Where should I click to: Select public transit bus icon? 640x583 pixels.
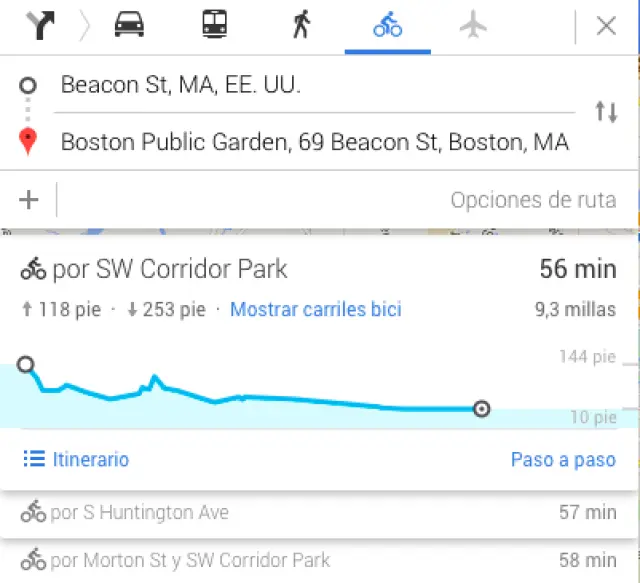pos(214,25)
